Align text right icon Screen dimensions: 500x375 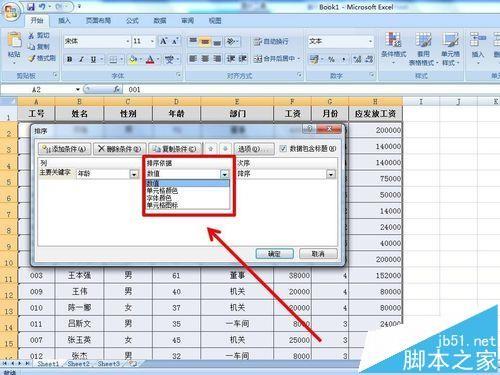[x=217, y=59]
